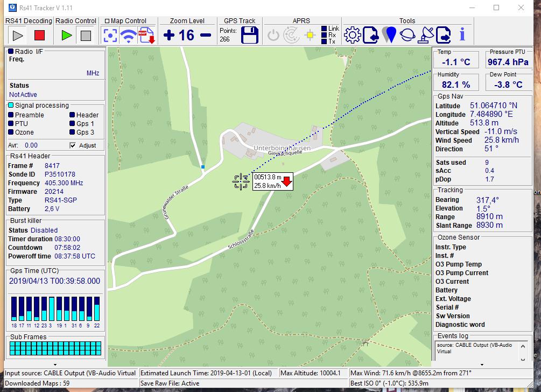541x392 pixels.
Task: Click the planet orbit tool icon
Action: tap(407, 36)
